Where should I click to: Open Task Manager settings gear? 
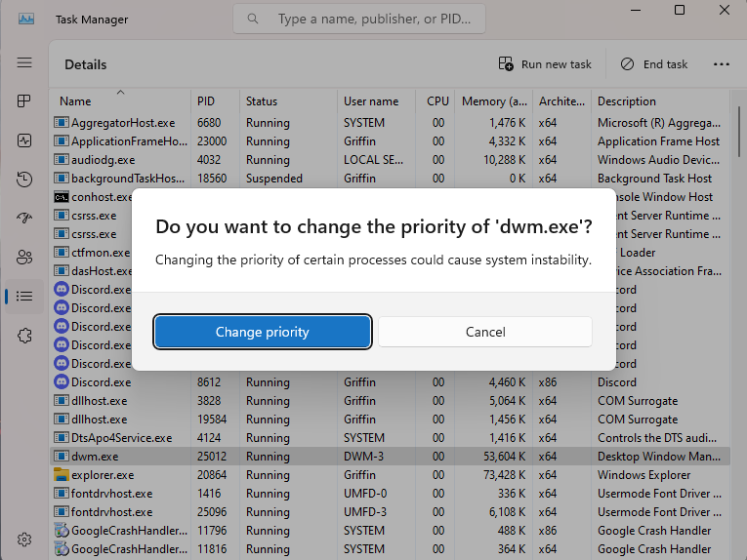click(x=24, y=540)
